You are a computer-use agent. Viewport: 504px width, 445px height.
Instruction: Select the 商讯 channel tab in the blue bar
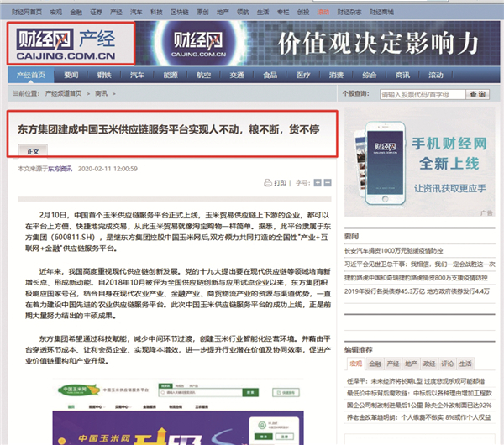(402, 76)
